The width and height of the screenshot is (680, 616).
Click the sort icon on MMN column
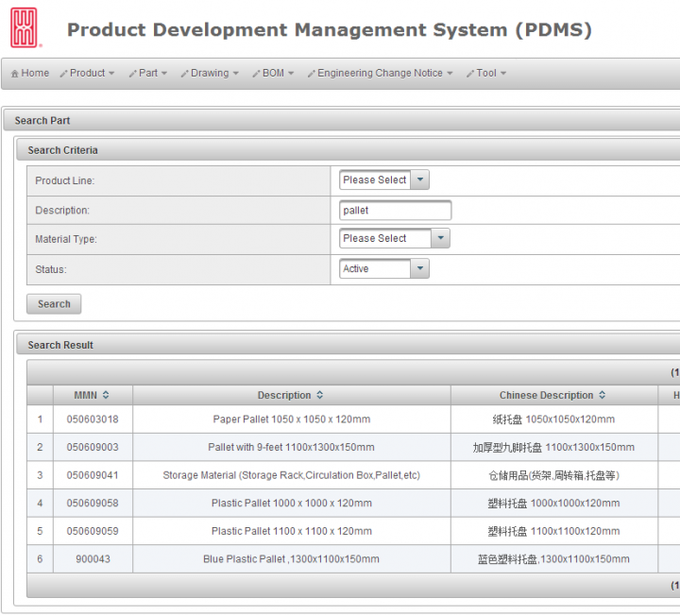pyautogui.click(x=106, y=395)
